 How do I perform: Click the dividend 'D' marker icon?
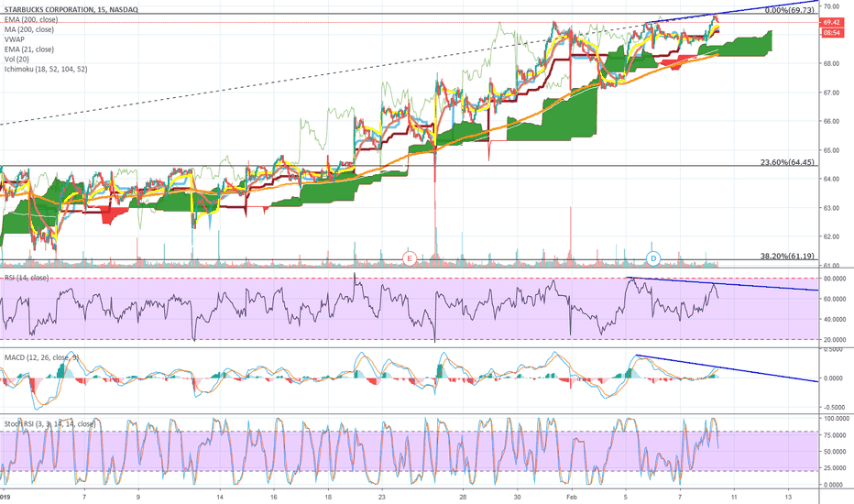pos(652,258)
